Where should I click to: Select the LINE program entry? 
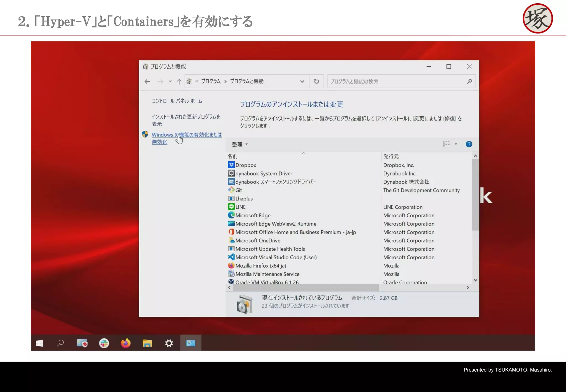240,207
